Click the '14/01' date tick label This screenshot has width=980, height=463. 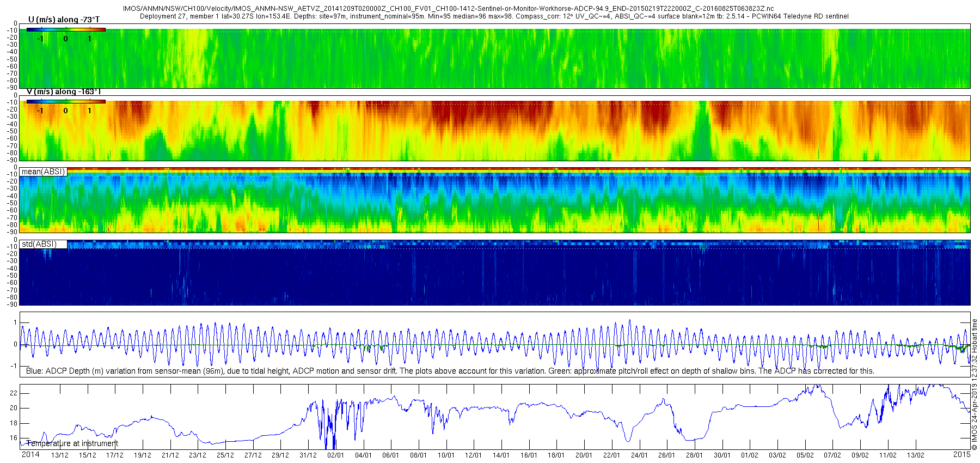pyautogui.click(x=501, y=455)
